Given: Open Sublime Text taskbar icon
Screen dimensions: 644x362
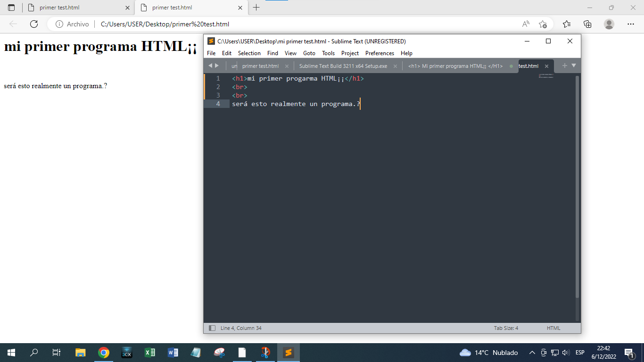Looking at the screenshot, I should pyautogui.click(x=289, y=353).
